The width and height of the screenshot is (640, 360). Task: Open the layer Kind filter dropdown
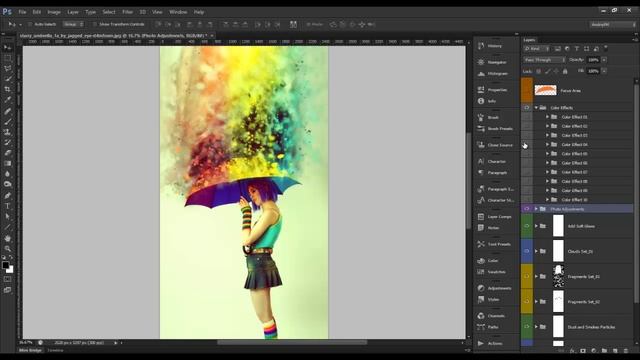pyautogui.click(x=537, y=49)
